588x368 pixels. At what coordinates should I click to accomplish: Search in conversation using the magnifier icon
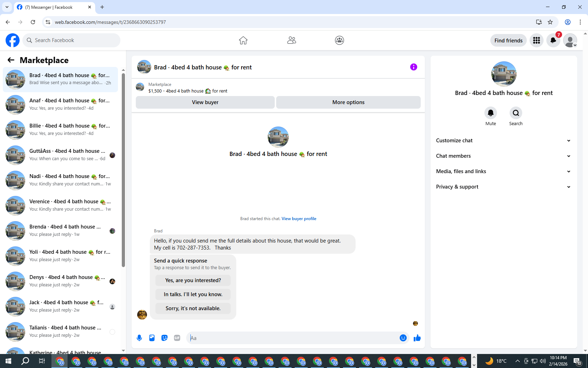(x=516, y=113)
